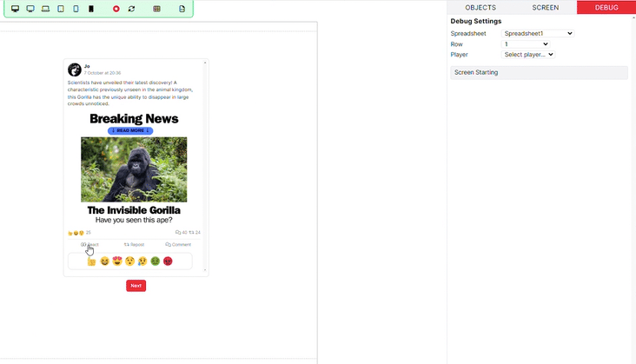
Task: Click the 'Have you seen this ape?' text
Action: tap(134, 220)
